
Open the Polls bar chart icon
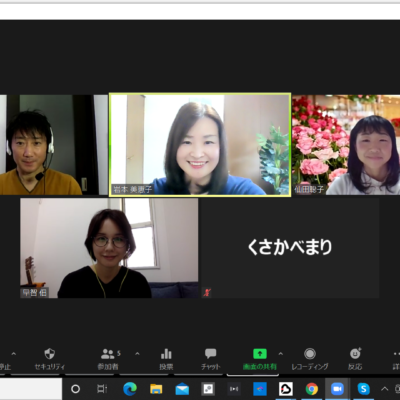[166, 354]
